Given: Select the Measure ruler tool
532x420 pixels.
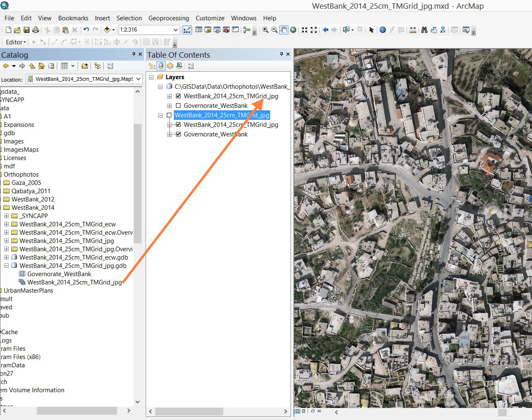Looking at the screenshot, I should (x=413, y=30).
